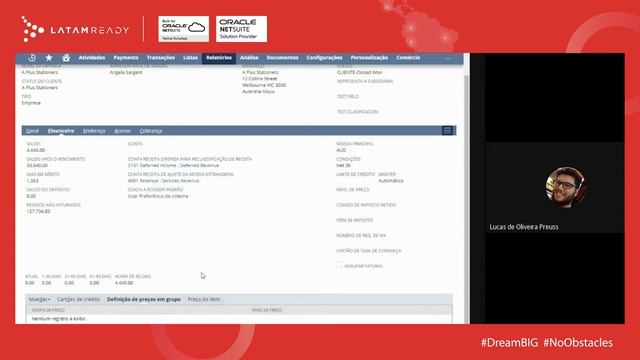This screenshot has height=360, width=640.
Task: Open the Mapa link in address
Action: pos(268,92)
